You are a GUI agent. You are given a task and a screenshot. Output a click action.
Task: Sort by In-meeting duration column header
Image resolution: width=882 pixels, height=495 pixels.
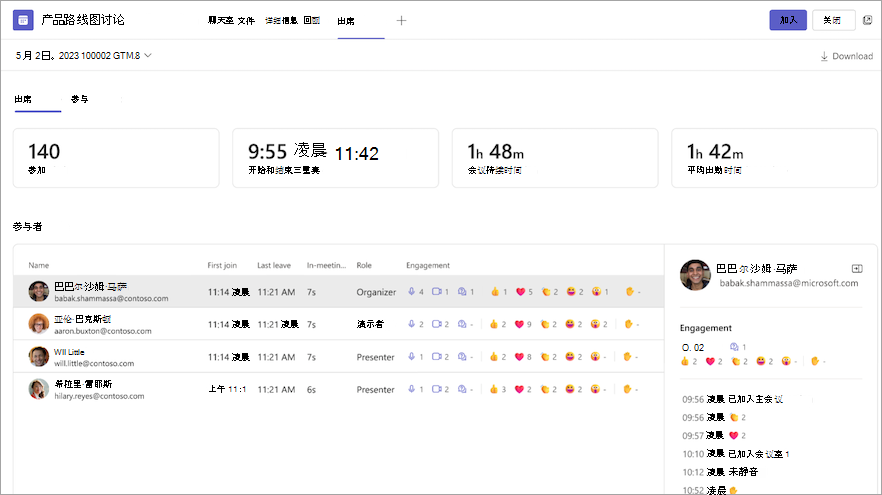coord(326,266)
